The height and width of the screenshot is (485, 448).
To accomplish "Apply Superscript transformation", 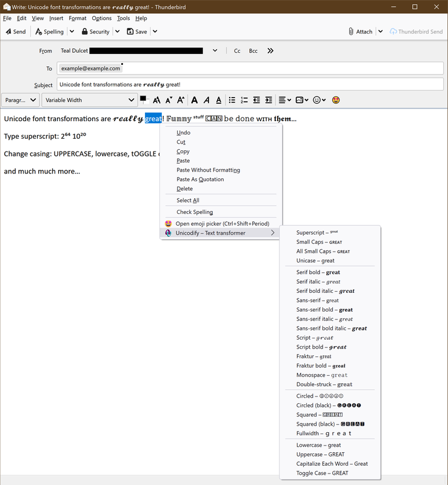I will (x=330, y=233).
